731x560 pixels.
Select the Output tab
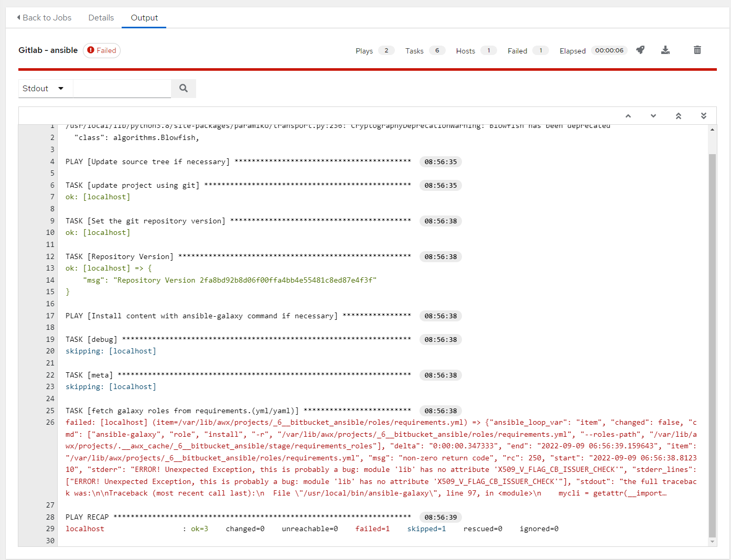(x=144, y=17)
